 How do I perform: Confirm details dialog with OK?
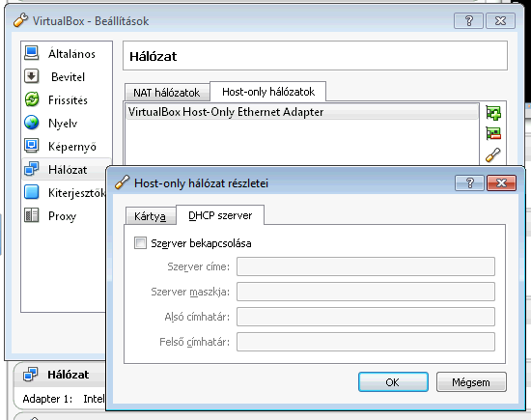click(x=393, y=382)
